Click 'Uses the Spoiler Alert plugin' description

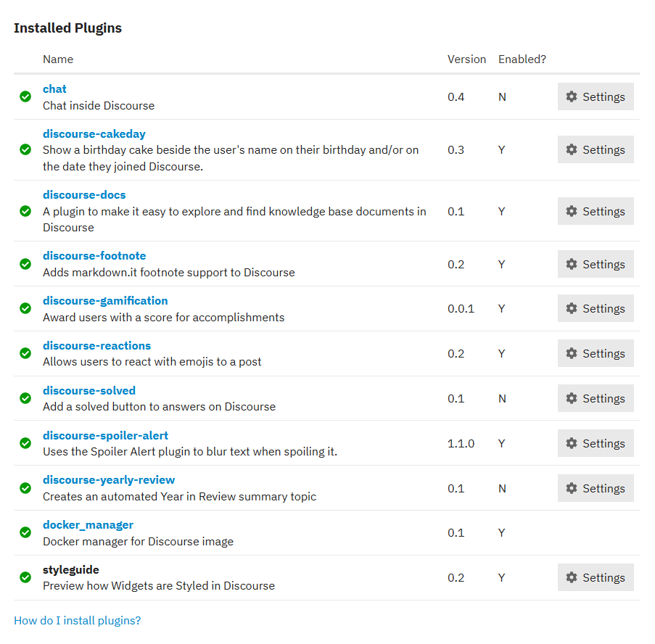click(x=189, y=452)
